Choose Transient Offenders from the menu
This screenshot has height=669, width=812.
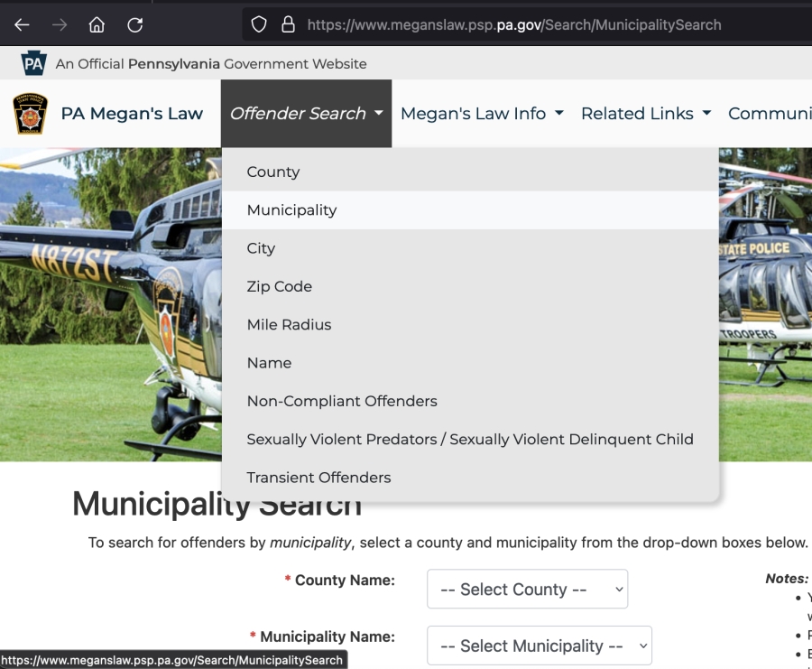tap(470, 478)
